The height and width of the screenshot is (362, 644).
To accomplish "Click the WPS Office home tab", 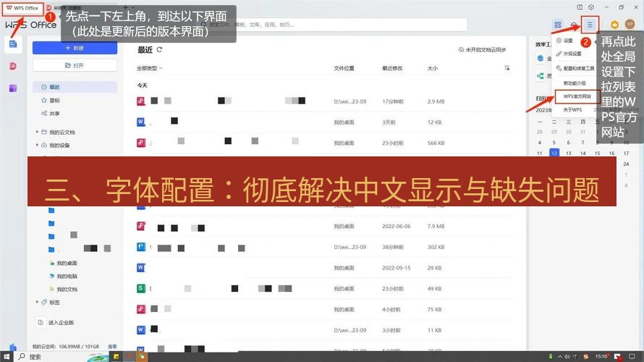I will coord(22,8).
